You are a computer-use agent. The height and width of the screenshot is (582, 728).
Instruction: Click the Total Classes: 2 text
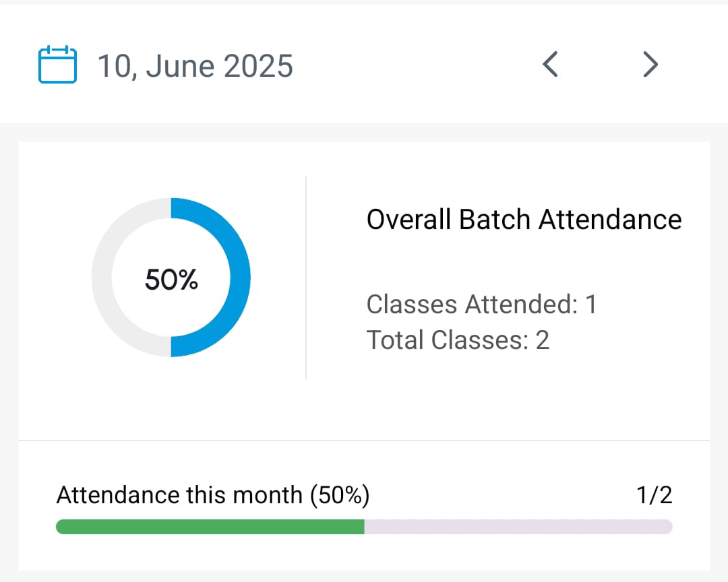pyautogui.click(x=458, y=339)
